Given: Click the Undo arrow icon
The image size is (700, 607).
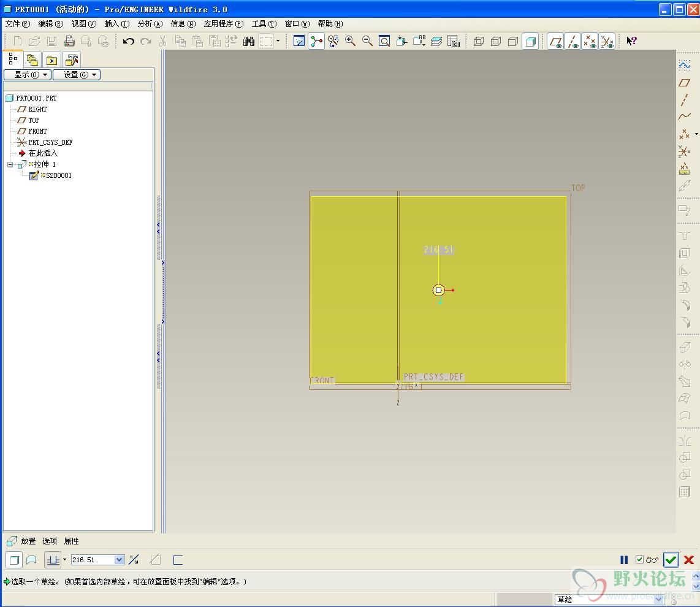Looking at the screenshot, I should click(129, 42).
